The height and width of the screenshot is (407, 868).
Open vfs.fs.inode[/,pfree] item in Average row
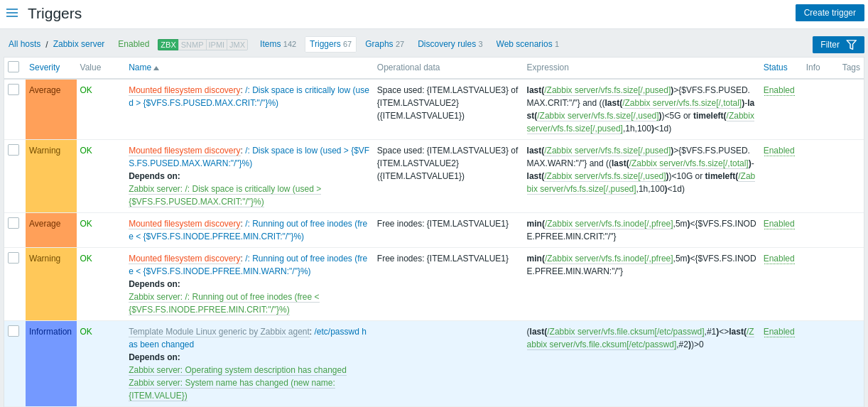tap(609, 224)
